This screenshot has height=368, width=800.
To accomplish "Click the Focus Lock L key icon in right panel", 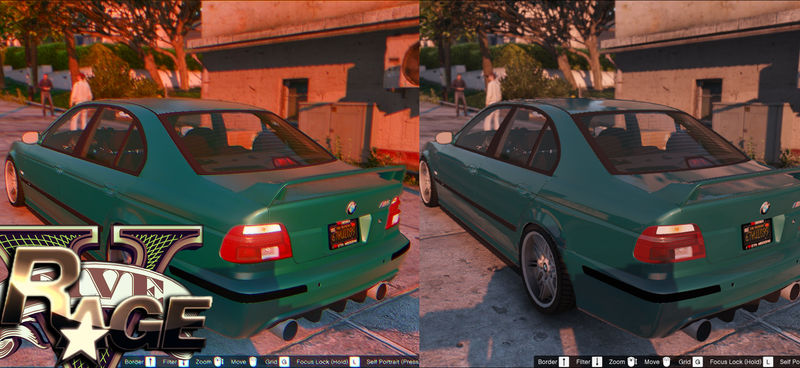I will coord(768,362).
